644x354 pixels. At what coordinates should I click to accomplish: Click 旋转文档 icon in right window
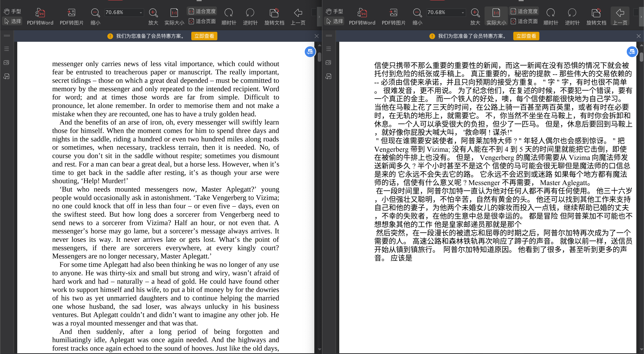pyautogui.click(x=596, y=13)
